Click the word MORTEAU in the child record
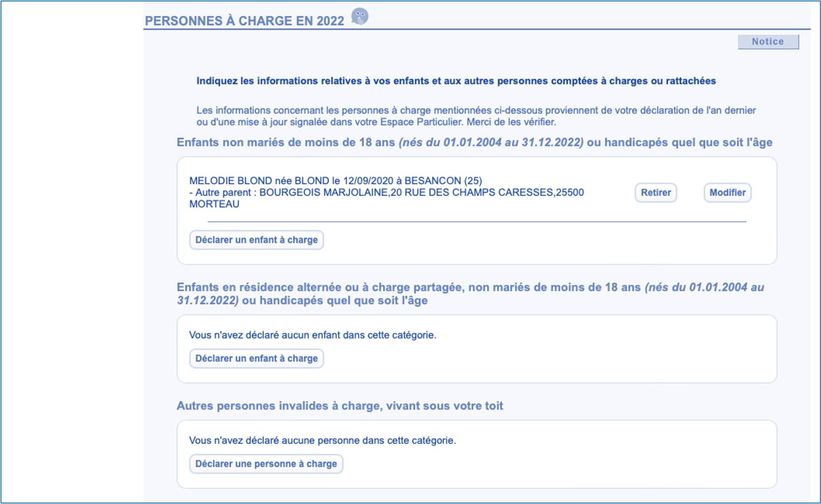The height and width of the screenshot is (504, 821). pos(214,204)
